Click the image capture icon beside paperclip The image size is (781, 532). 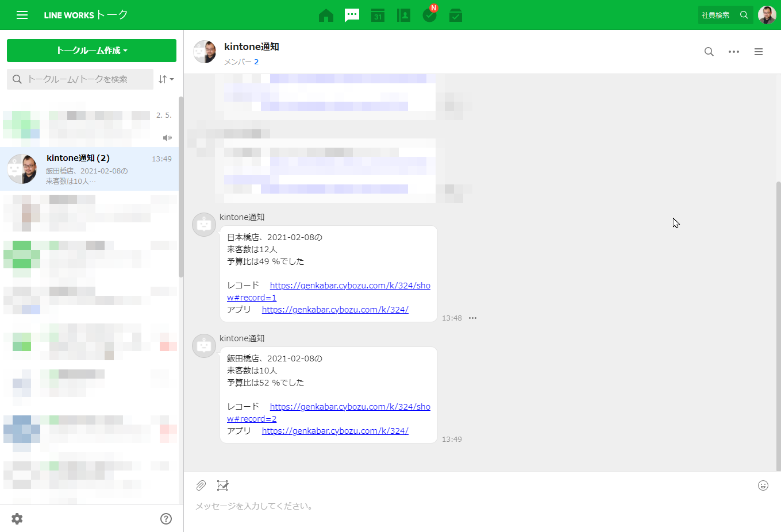[x=223, y=485]
